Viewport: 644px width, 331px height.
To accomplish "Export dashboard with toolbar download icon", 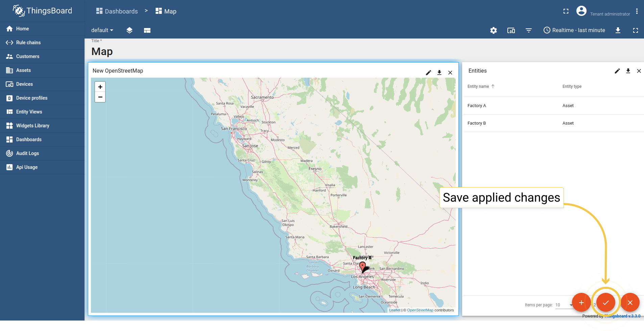I will 618,30.
